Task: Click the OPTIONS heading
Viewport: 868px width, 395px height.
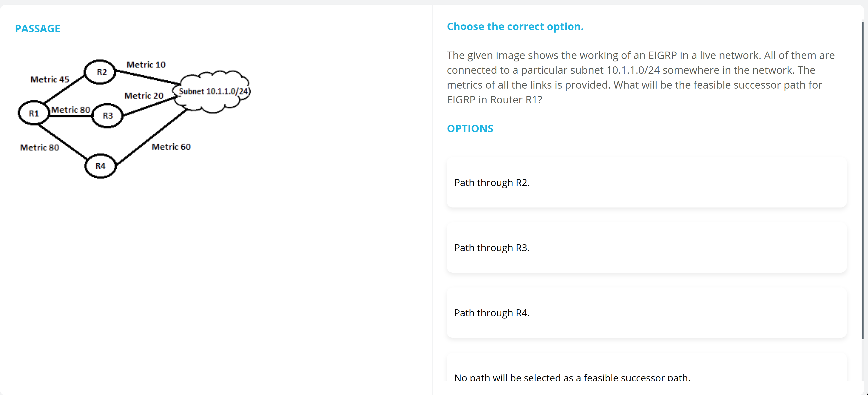Action: coord(470,128)
